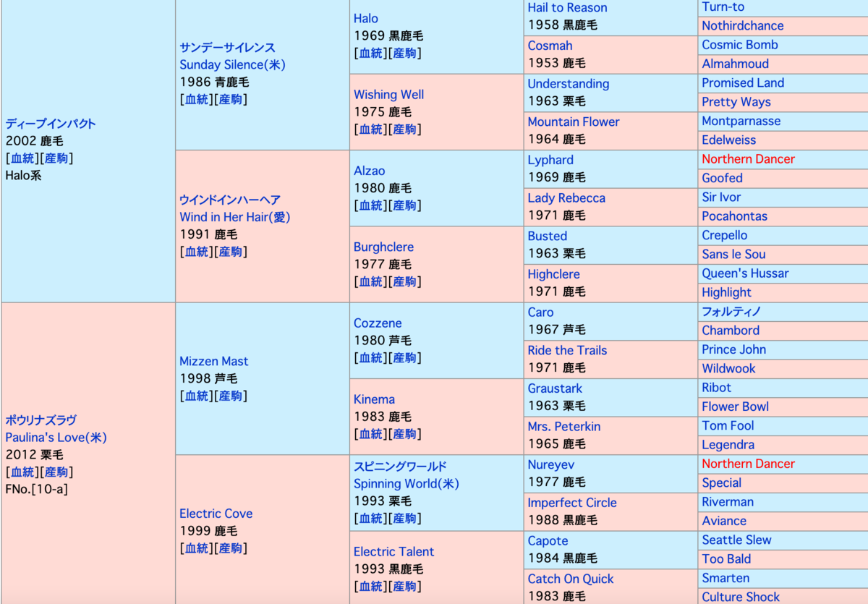Open Montparnasse link
The image size is (868, 604).
[741, 121]
